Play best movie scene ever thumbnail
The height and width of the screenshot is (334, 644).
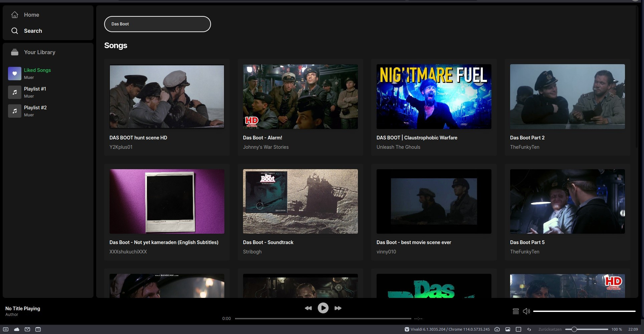434,201
